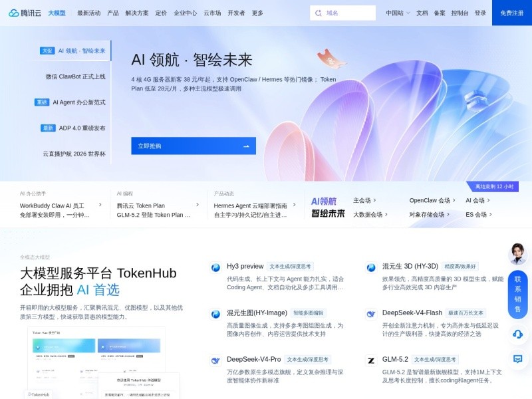Open 大模型 nav item
532x399 pixels.
(x=57, y=13)
